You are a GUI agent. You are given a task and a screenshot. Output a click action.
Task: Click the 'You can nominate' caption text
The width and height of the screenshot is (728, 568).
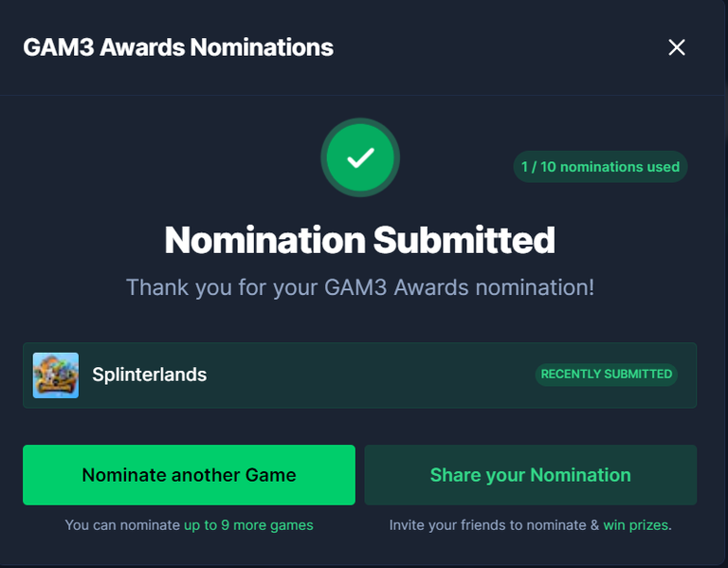[x=122, y=525]
